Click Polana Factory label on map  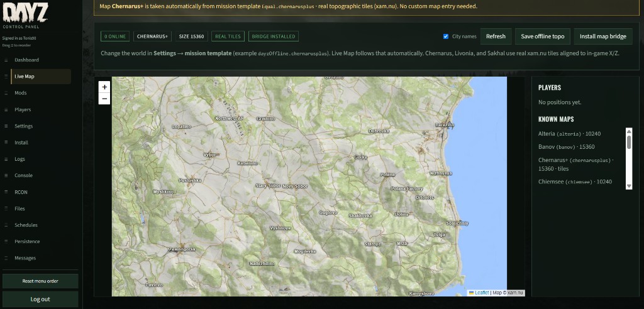[407, 189]
